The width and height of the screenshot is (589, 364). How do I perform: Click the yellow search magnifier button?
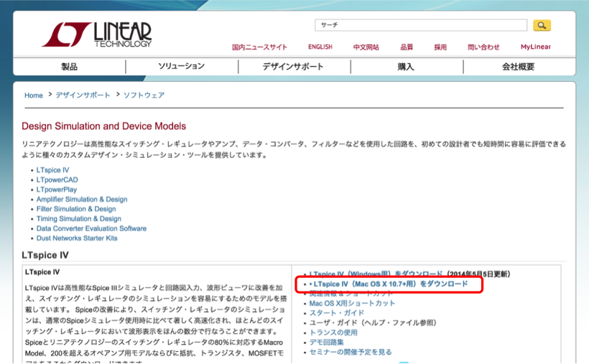pyautogui.click(x=542, y=25)
